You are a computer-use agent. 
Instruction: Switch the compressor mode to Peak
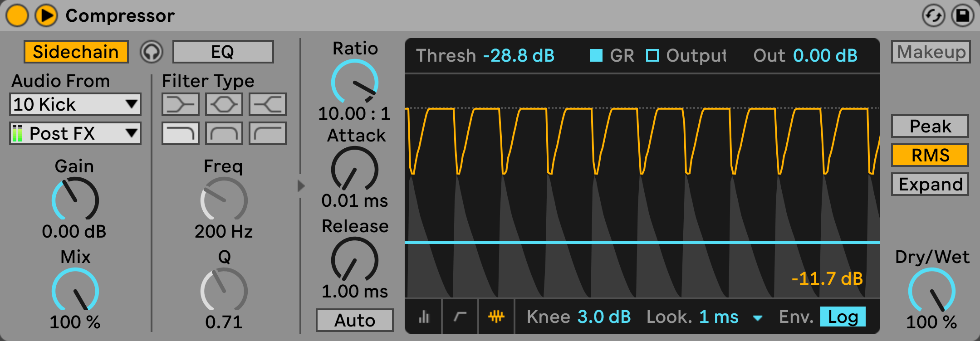(x=930, y=126)
